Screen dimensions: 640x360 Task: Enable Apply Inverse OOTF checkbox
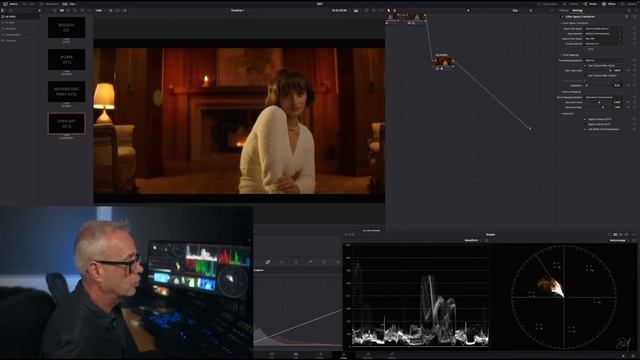[585, 124]
